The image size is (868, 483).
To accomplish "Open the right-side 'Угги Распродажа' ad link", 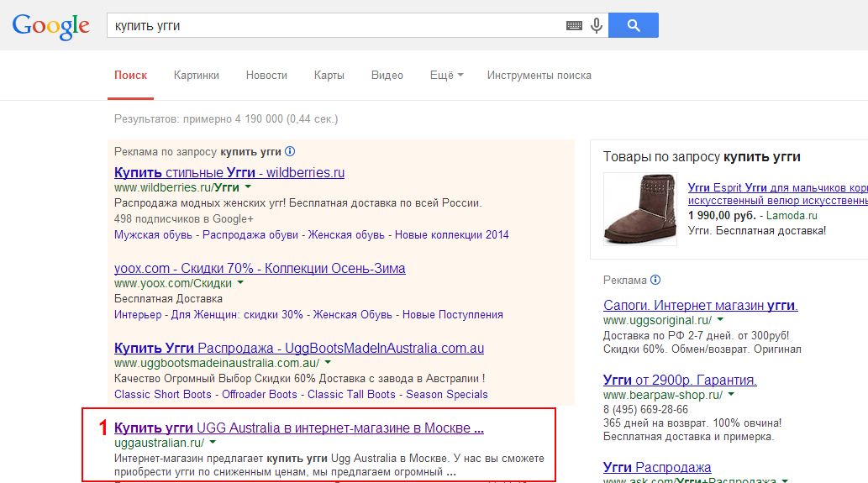I will tap(657, 468).
